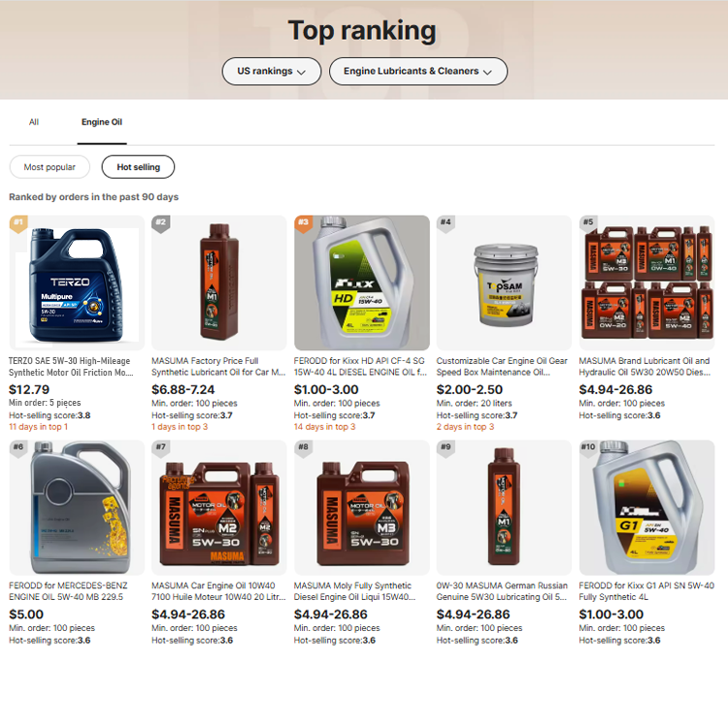Click the #10 rank badge

pyautogui.click(x=588, y=448)
